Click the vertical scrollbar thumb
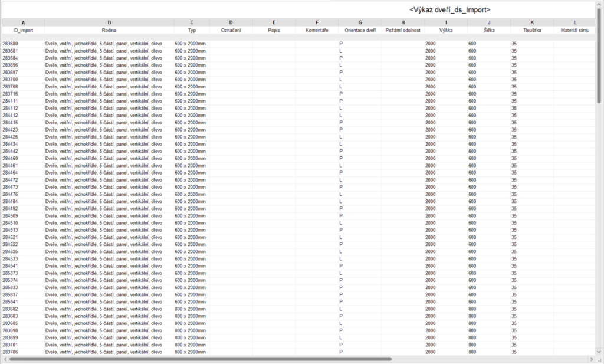Viewport: 604px width, 364px height. [599, 53]
